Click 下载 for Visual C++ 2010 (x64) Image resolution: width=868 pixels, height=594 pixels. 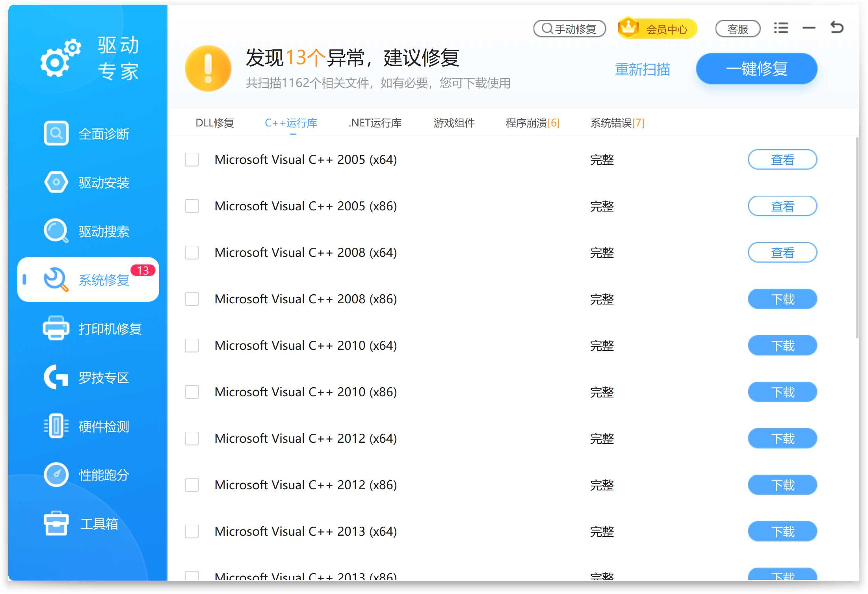(x=783, y=345)
